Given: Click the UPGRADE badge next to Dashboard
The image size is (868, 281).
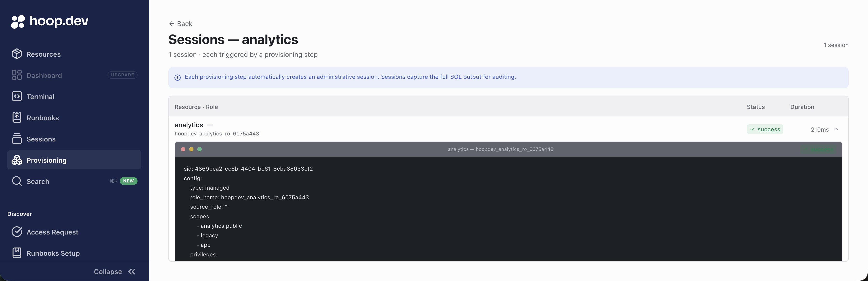Looking at the screenshot, I should point(123,75).
